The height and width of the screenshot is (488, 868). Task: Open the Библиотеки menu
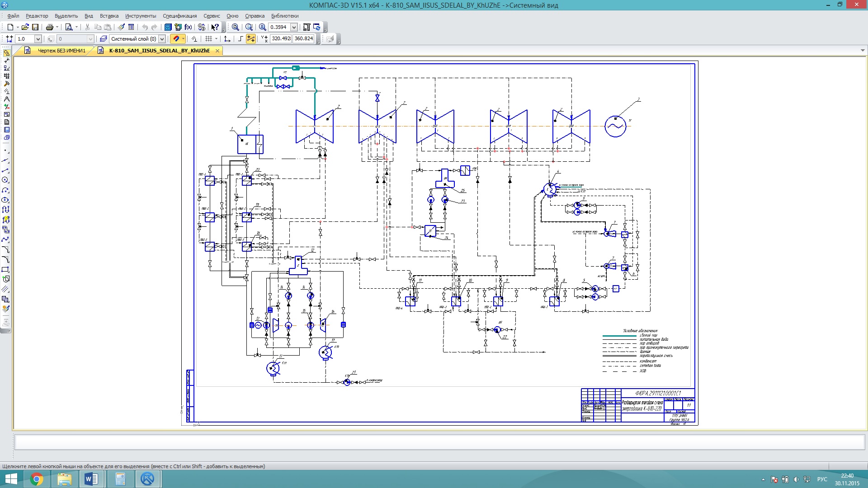(x=285, y=16)
